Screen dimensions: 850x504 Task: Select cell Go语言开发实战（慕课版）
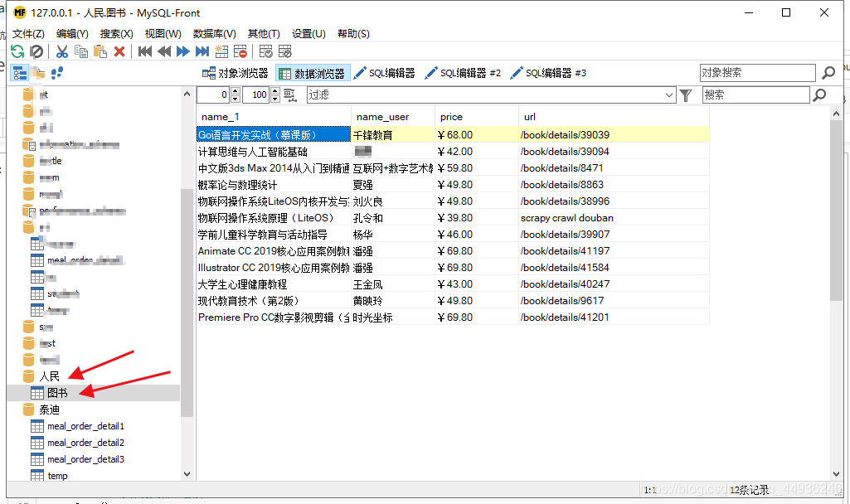pos(274,134)
